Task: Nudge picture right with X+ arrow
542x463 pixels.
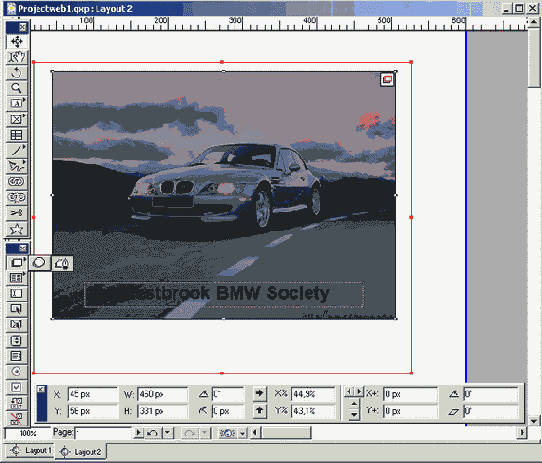Action: point(359,392)
